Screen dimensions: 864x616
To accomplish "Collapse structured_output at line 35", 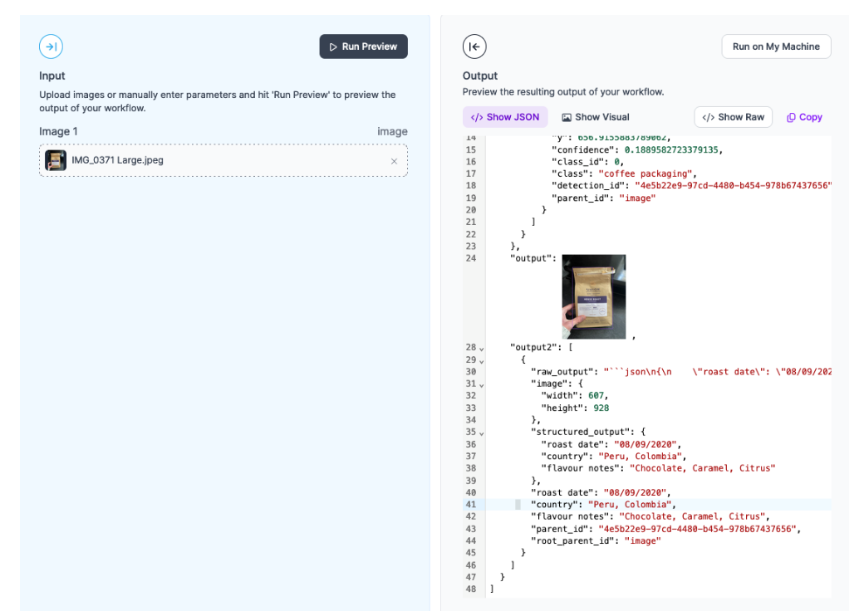I will click(481, 434).
